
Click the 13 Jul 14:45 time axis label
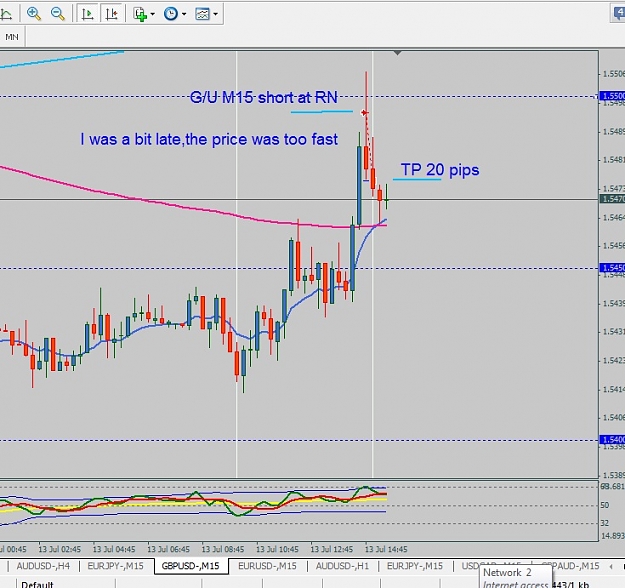[386, 549]
